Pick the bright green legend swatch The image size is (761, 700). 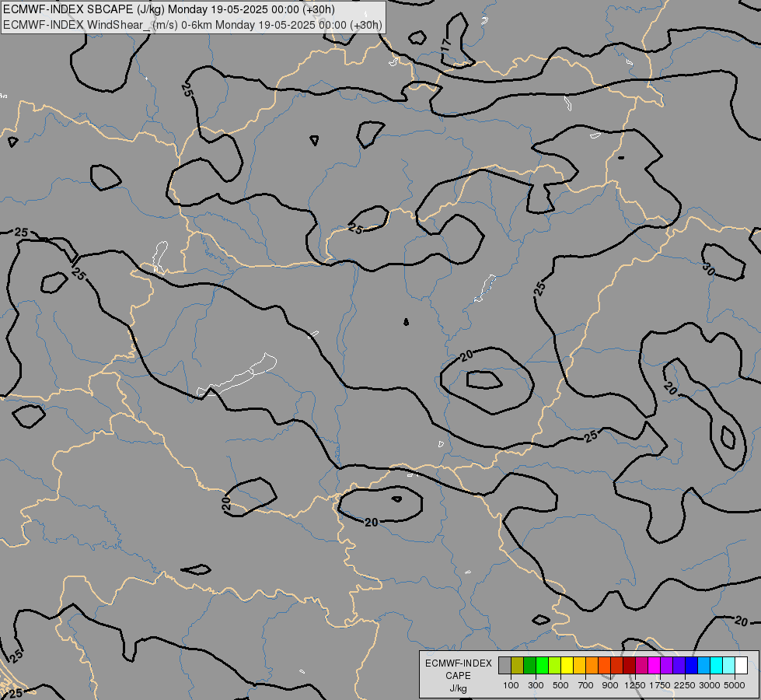click(542, 666)
